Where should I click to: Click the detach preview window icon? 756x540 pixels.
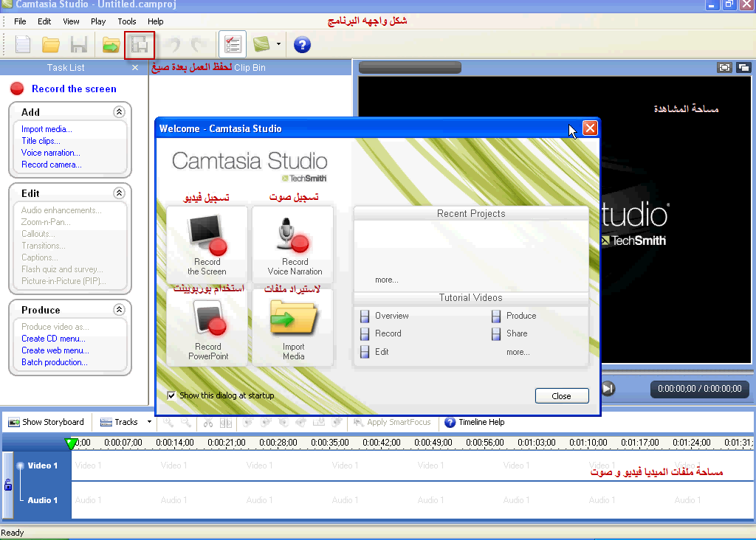743,68
